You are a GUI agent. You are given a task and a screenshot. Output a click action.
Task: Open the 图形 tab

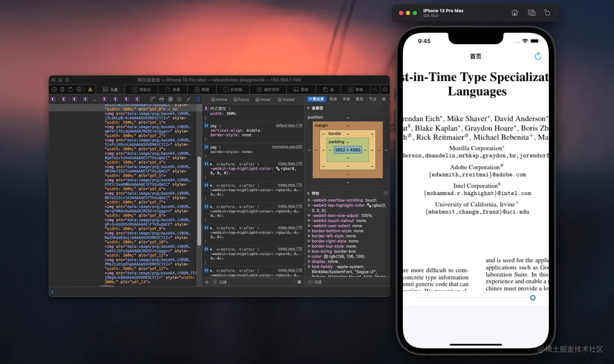click(301, 89)
